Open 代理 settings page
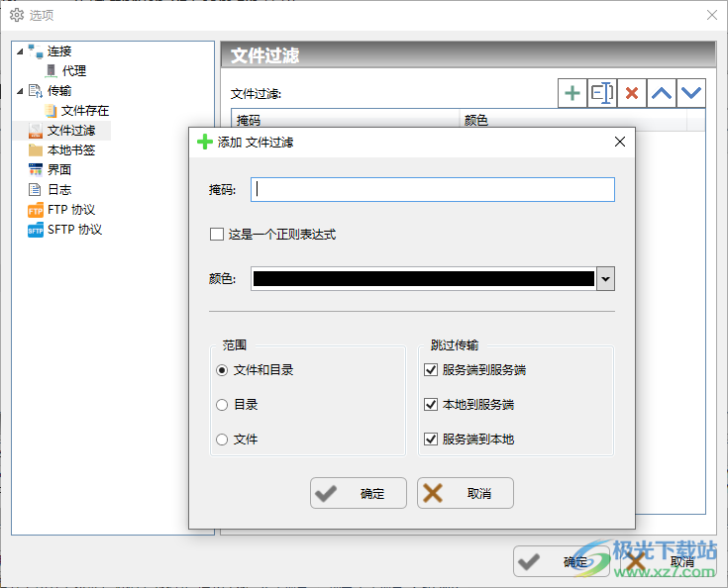 point(74,71)
